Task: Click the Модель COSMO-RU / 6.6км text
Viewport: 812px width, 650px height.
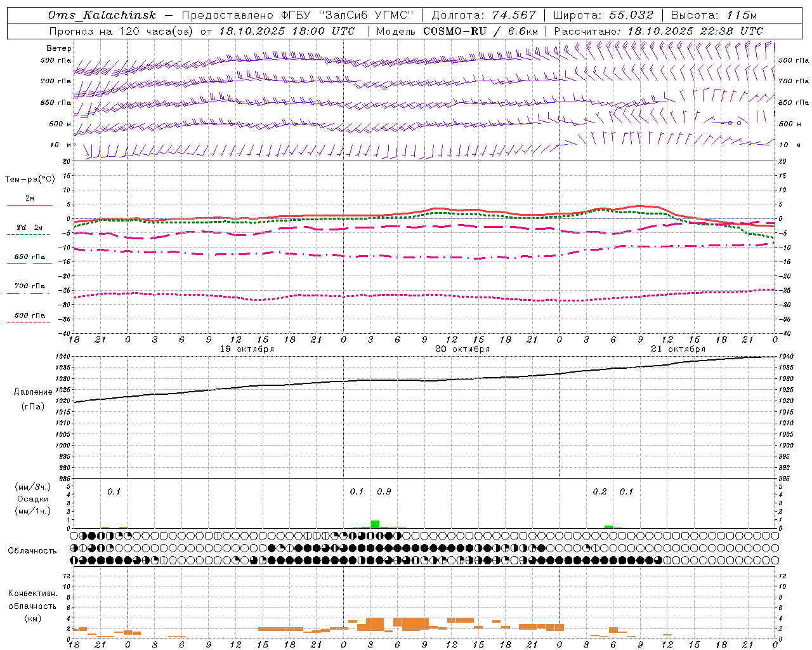Action: click(x=457, y=31)
